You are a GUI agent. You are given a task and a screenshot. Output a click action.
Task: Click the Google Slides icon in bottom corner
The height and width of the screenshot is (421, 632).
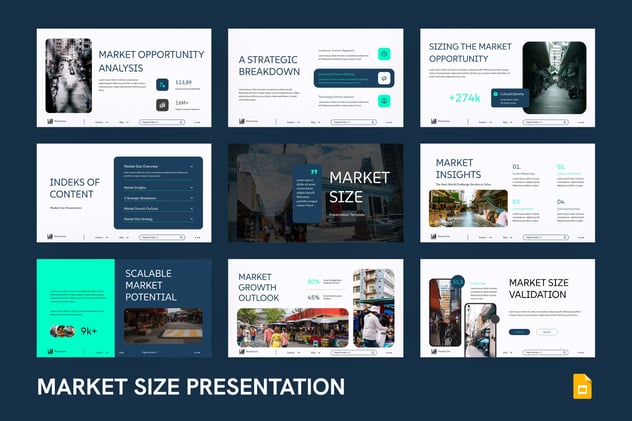582,386
